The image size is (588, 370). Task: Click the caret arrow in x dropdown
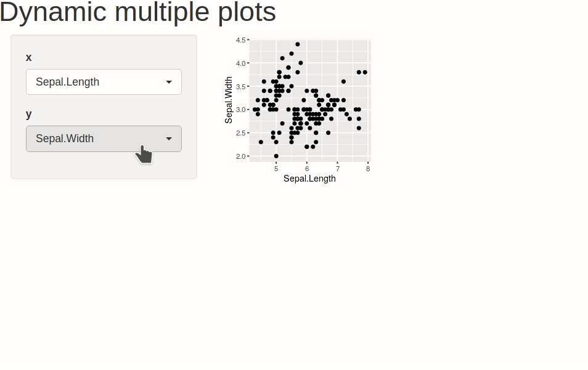(x=169, y=82)
